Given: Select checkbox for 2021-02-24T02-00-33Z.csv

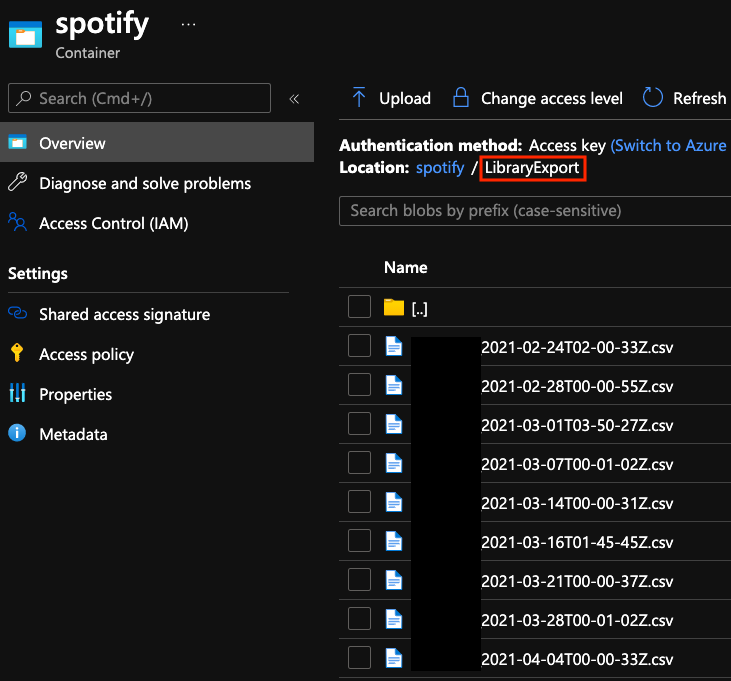Looking at the screenshot, I should 359,346.
